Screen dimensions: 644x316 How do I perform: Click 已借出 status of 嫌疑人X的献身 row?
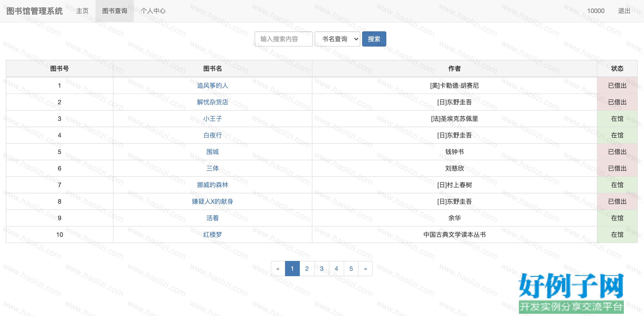coord(617,201)
